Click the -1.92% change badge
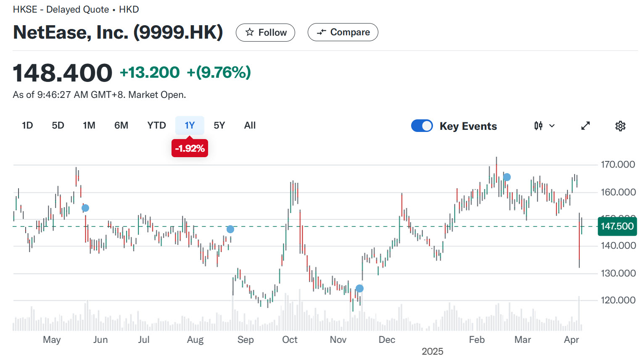The height and width of the screenshot is (358, 644). (190, 148)
